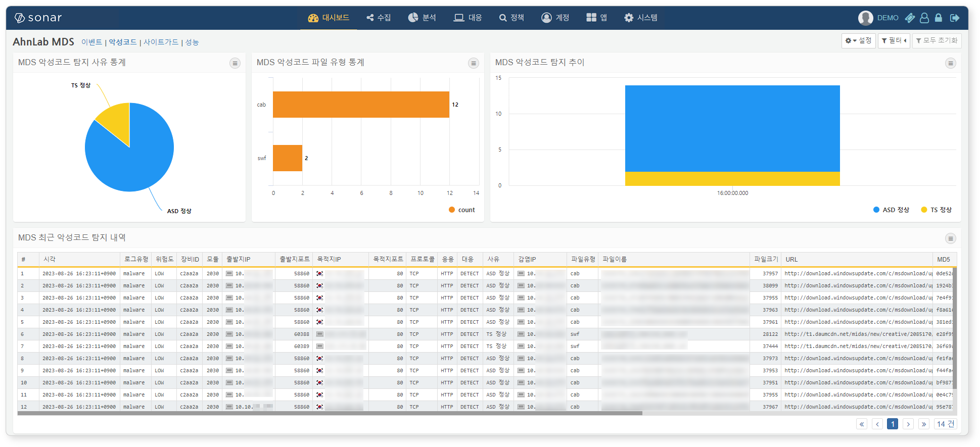Click the 모두 초기화 reset button
The image size is (980, 447).
[937, 40]
